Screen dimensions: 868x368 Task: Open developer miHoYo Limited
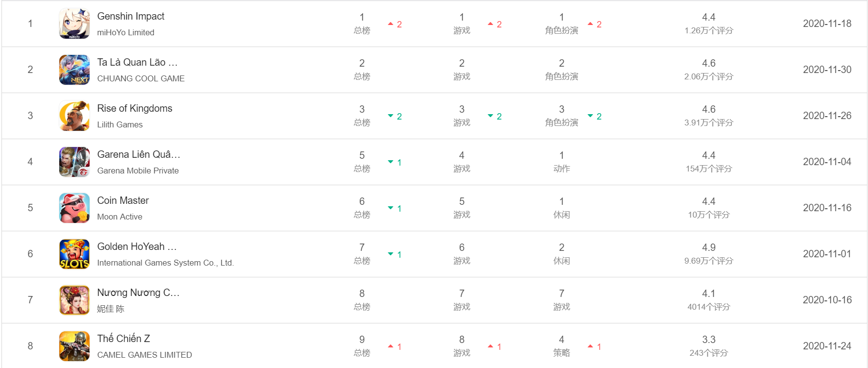coord(126,32)
